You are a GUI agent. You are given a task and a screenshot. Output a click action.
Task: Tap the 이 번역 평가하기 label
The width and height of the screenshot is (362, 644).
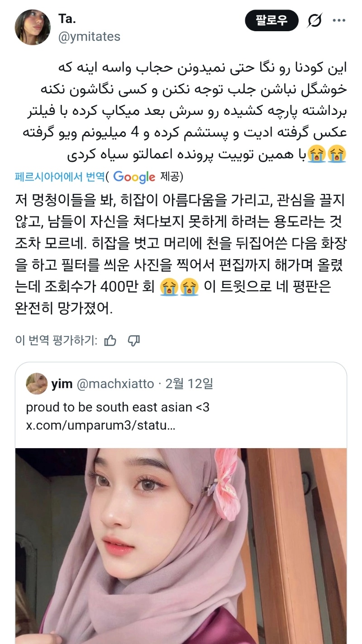coord(56,340)
